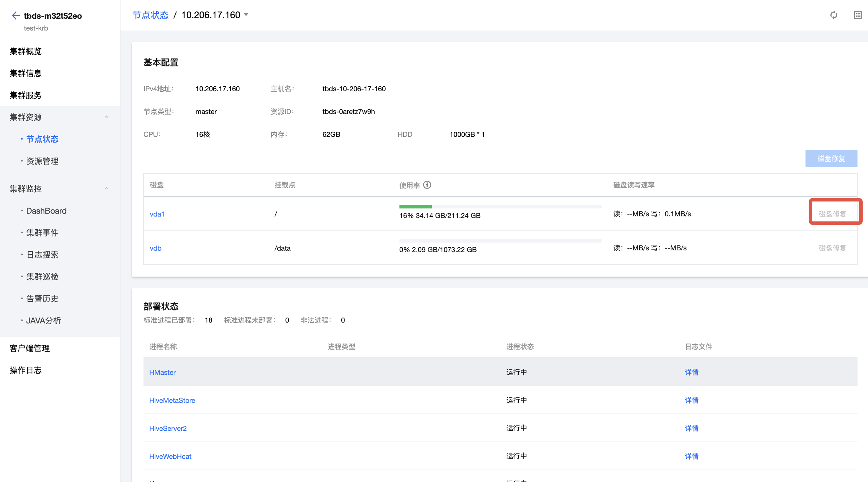Click the back arrow next to tbds-m32t52eo
Viewport: 868px width, 486px height.
pyautogui.click(x=15, y=15)
